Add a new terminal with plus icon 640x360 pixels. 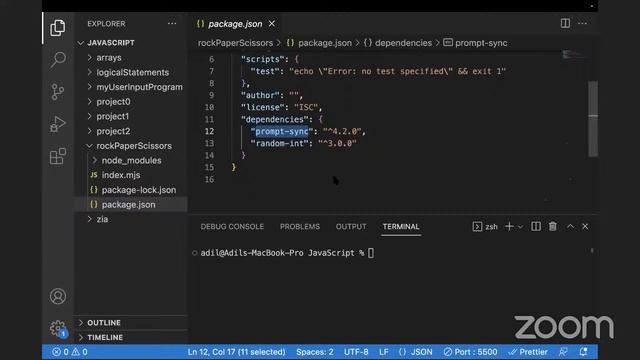[x=509, y=227]
